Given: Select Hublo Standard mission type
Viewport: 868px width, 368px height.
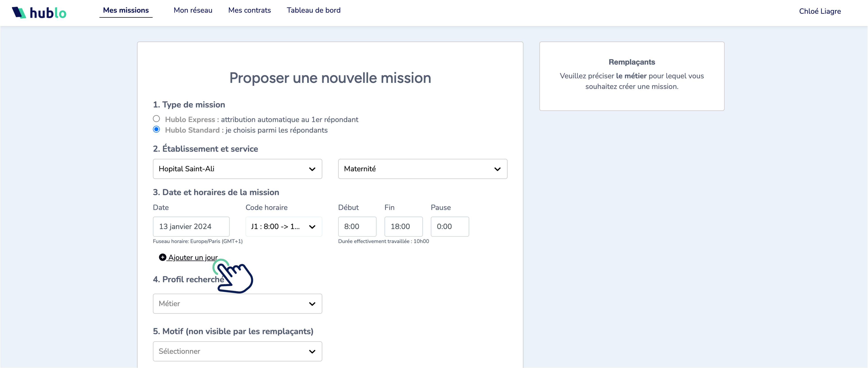Looking at the screenshot, I should pos(156,129).
